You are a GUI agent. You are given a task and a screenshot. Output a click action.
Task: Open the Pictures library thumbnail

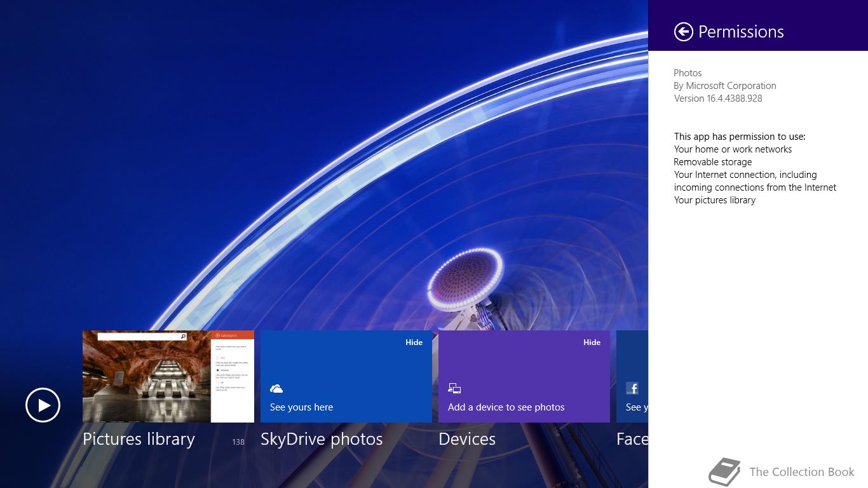click(x=168, y=376)
